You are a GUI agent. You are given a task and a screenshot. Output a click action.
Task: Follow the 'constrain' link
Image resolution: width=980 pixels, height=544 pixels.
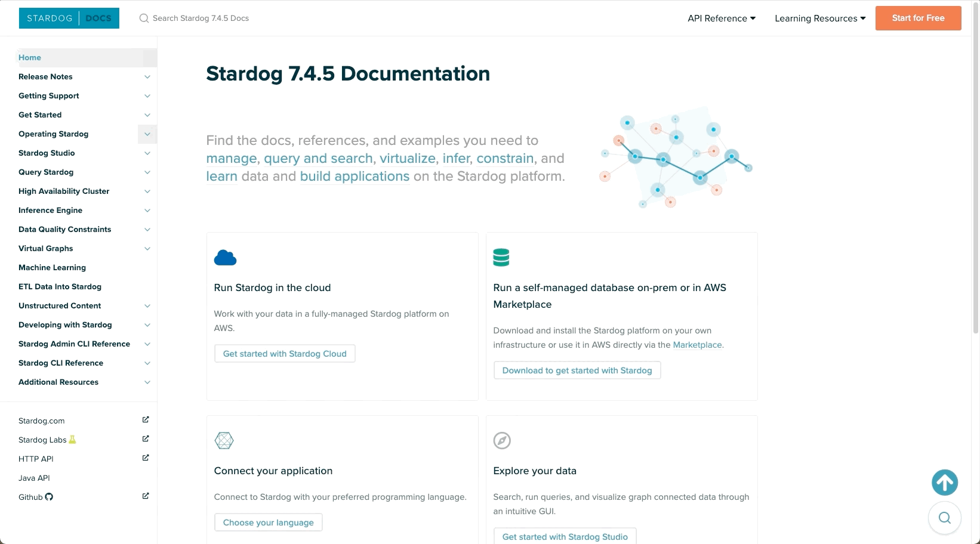pyautogui.click(x=505, y=159)
